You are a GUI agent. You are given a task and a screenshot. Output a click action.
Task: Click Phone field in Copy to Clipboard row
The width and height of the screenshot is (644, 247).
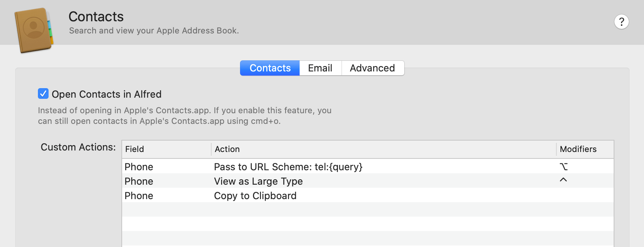coord(139,196)
